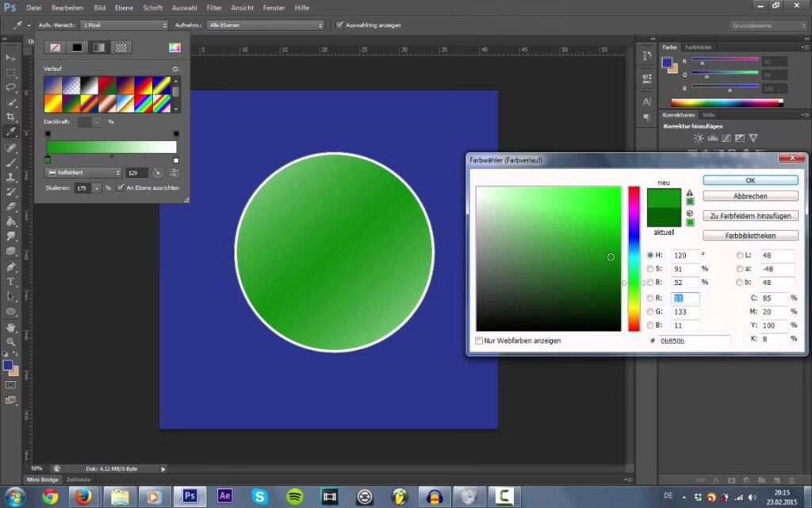This screenshot has width=812, height=508.
Task: Click Zu Farbfeldern hinzufügen button
Action: [x=750, y=215]
